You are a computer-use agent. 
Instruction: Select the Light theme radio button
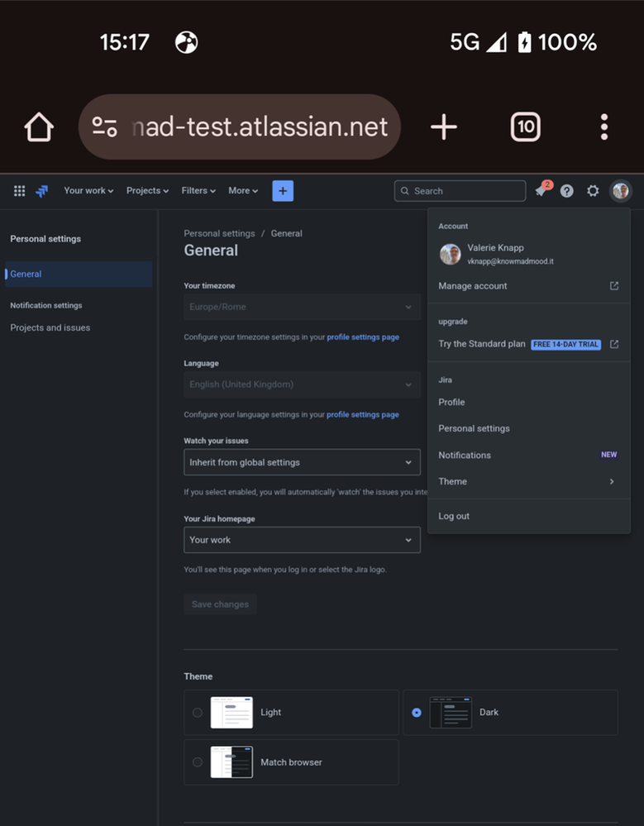[x=196, y=712]
